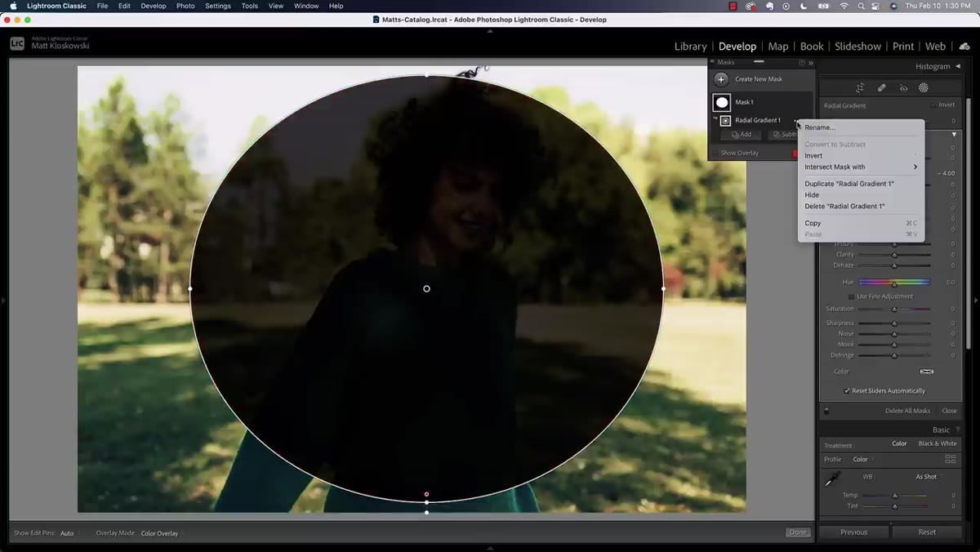The height and width of the screenshot is (552, 980).
Task: Click the Reset button
Action: (x=927, y=532)
